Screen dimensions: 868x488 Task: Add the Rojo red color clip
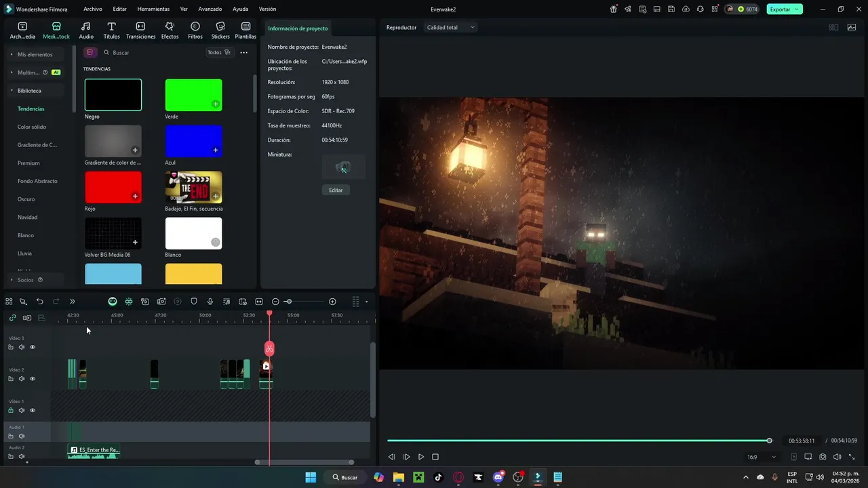click(x=135, y=197)
